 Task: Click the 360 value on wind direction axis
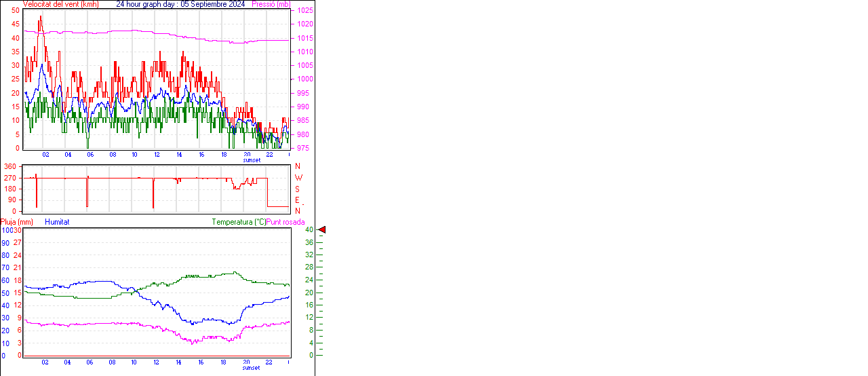(x=10, y=166)
